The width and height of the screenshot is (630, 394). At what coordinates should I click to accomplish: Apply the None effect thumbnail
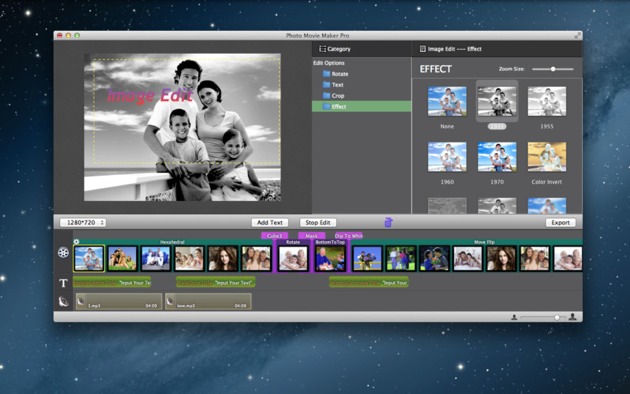tap(447, 101)
